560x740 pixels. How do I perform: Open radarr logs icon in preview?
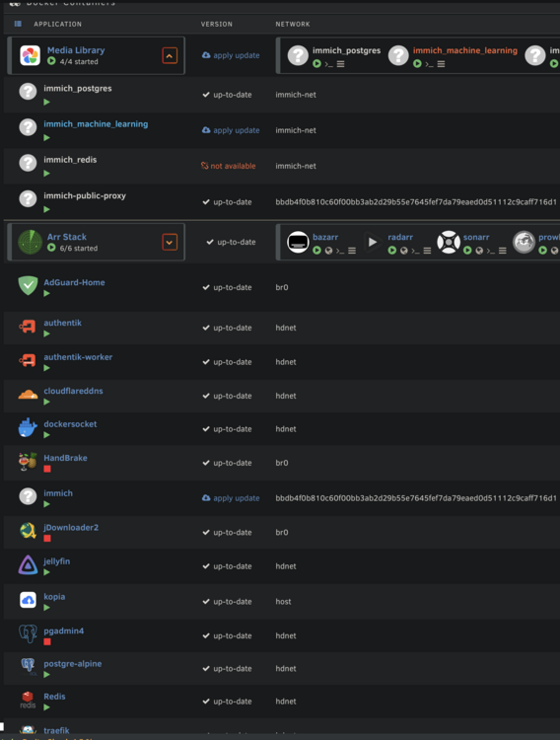(427, 251)
